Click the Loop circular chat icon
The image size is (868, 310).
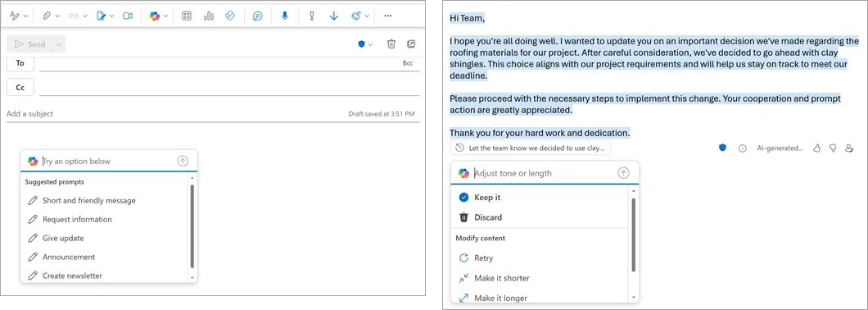pos(257,16)
